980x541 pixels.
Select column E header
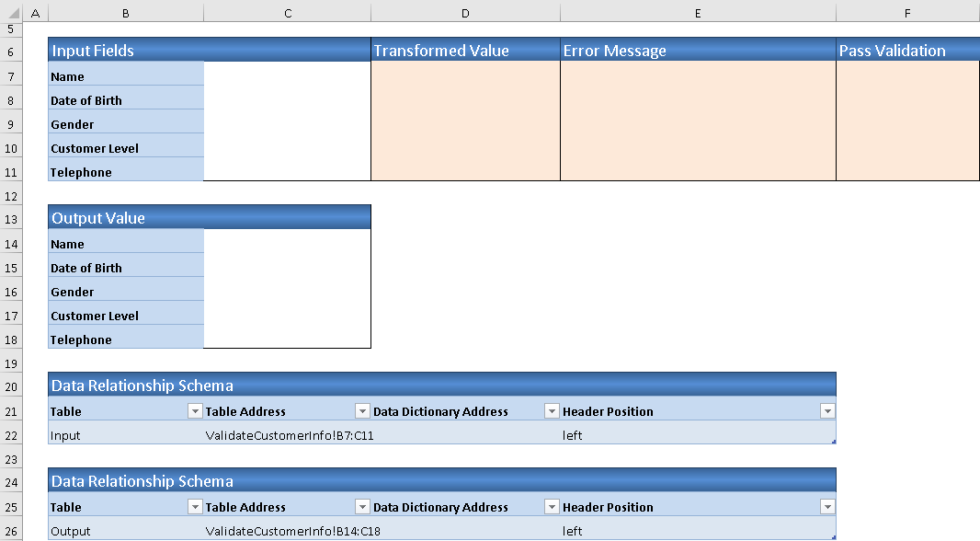pos(698,13)
